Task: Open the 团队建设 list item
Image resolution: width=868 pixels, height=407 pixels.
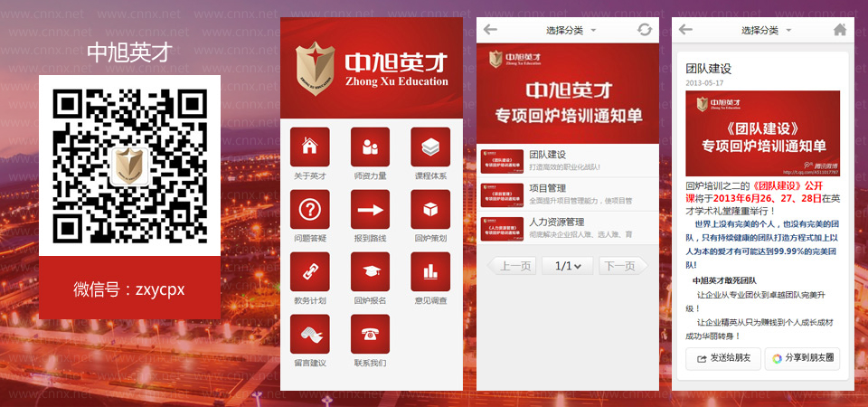Action: (568, 161)
